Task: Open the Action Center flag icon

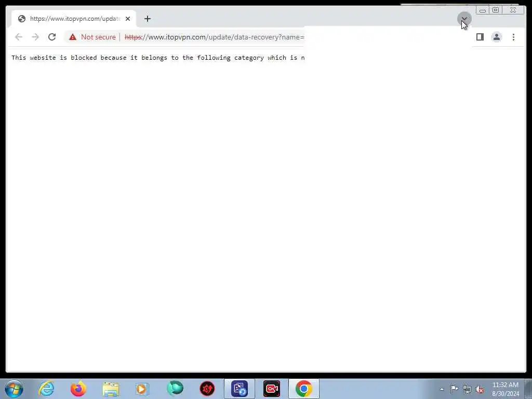Action: [x=454, y=389]
